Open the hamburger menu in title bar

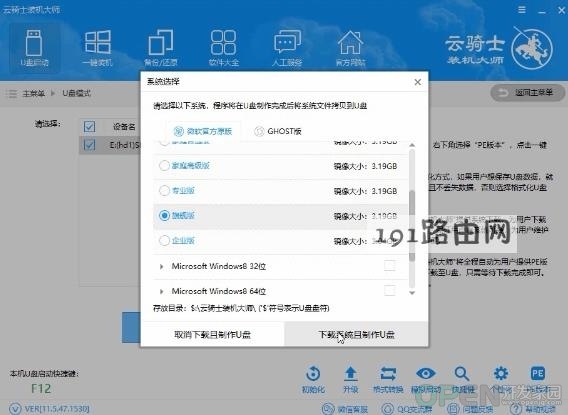pos(522,10)
